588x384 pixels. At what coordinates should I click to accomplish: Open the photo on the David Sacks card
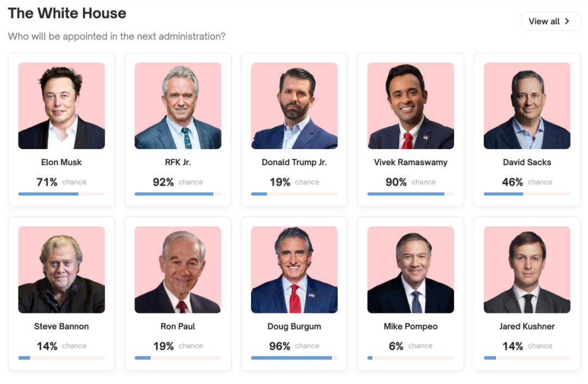(527, 106)
